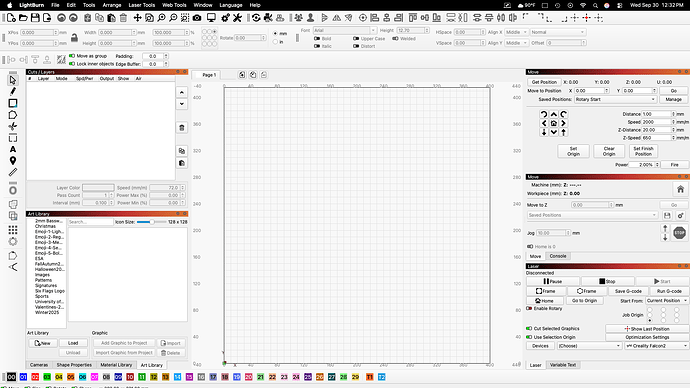This screenshot has width=690, height=388.
Task: Select the arrow Select tool
Action: coord(13,80)
